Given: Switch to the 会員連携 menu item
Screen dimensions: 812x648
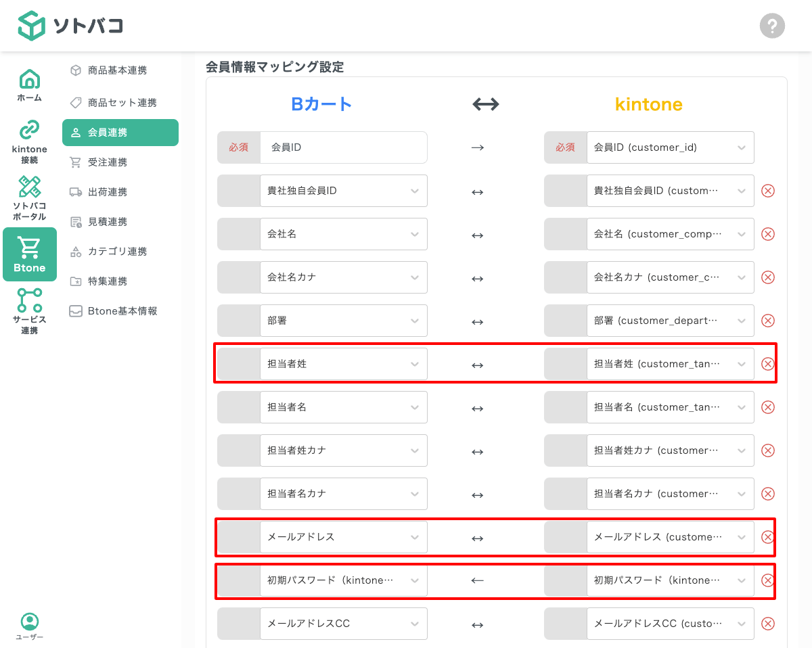Looking at the screenshot, I should (x=120, y=133).
